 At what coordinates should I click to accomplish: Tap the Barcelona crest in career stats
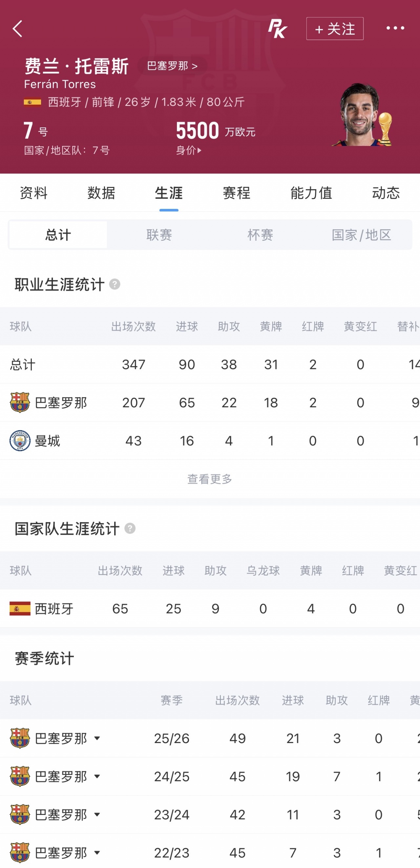(x=20, y=402)
